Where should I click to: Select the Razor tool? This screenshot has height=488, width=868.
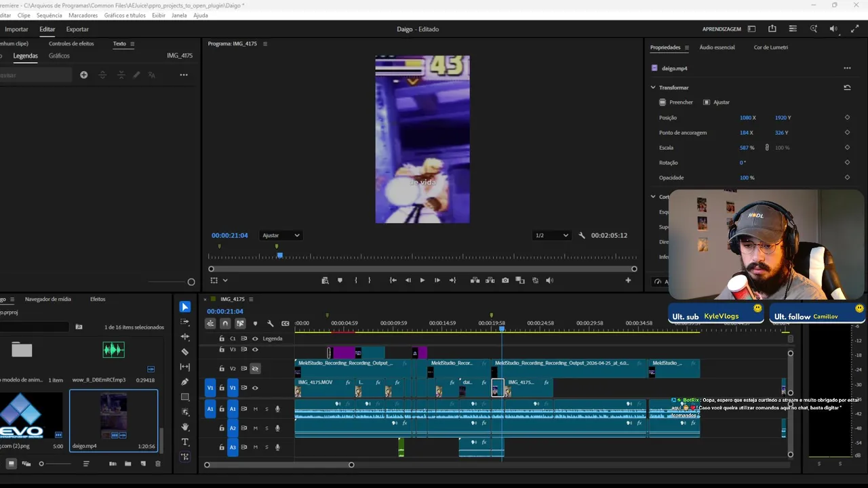point(185,352)
